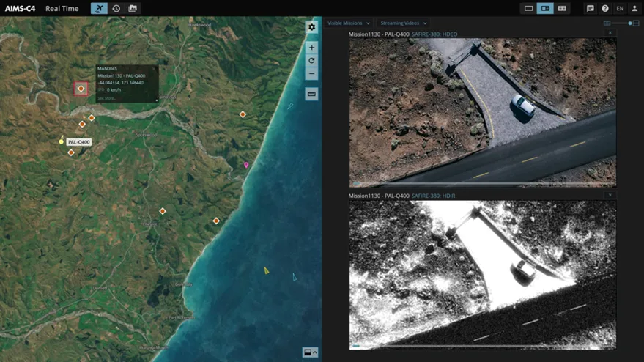Select the large-tiles icon right of slider
The height and width of the screenshot is (362, 644).
pyautogui.click(x=636, y=23)
